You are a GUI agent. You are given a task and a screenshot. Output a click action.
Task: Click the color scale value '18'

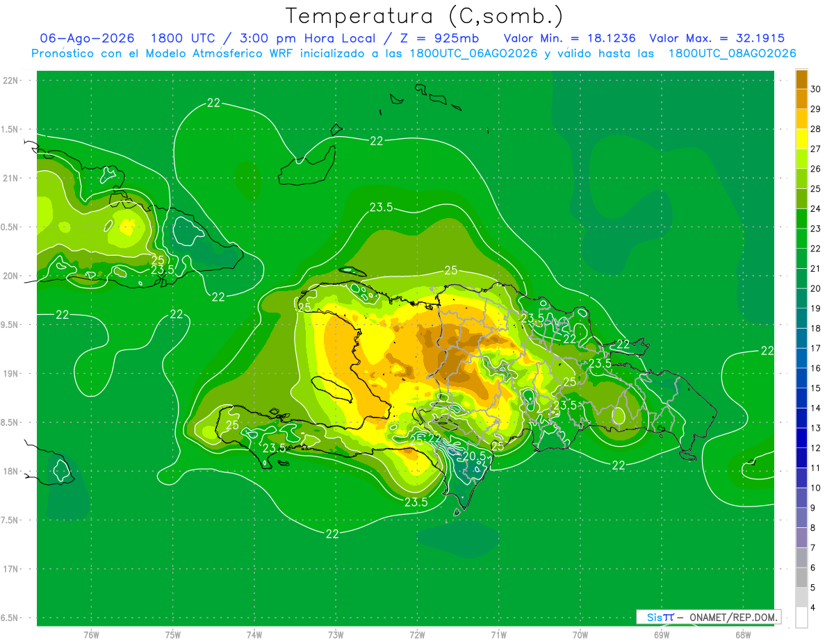coord(817,328)
